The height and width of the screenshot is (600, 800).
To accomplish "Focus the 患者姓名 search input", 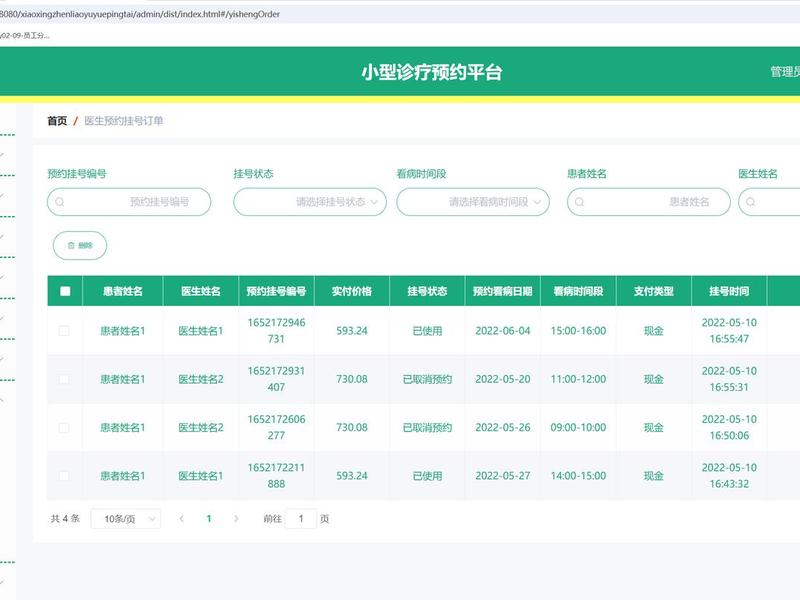I will click(648, 202).
